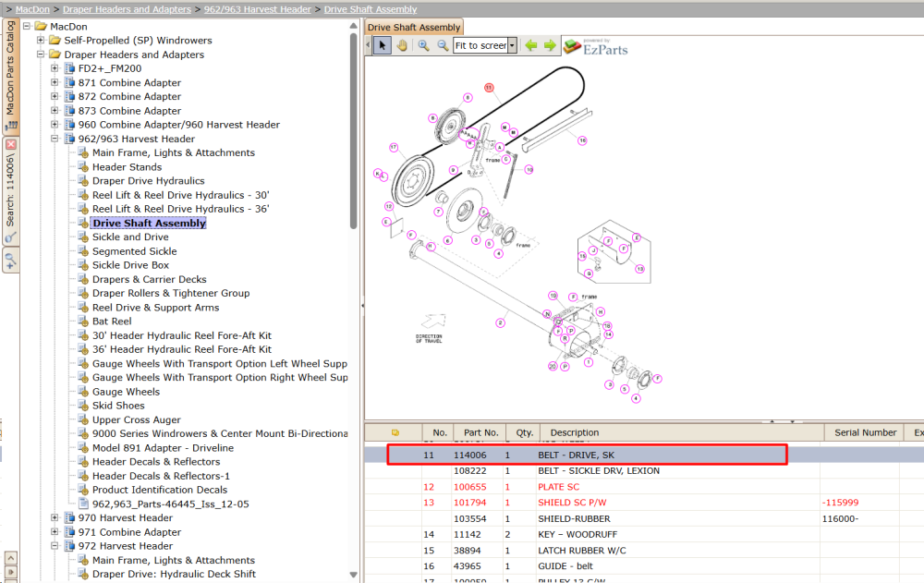Viewport: 924px width, 583px height.
Task: Click the Description column header
Action: pyautogui.click(x=575, y=432)
